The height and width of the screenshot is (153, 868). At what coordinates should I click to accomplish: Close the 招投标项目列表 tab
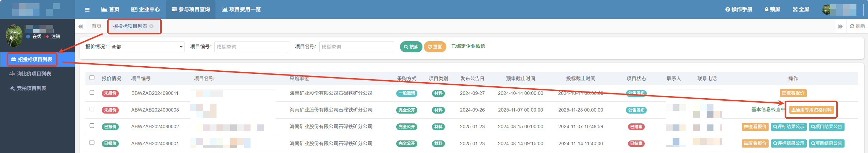[151, 26]
